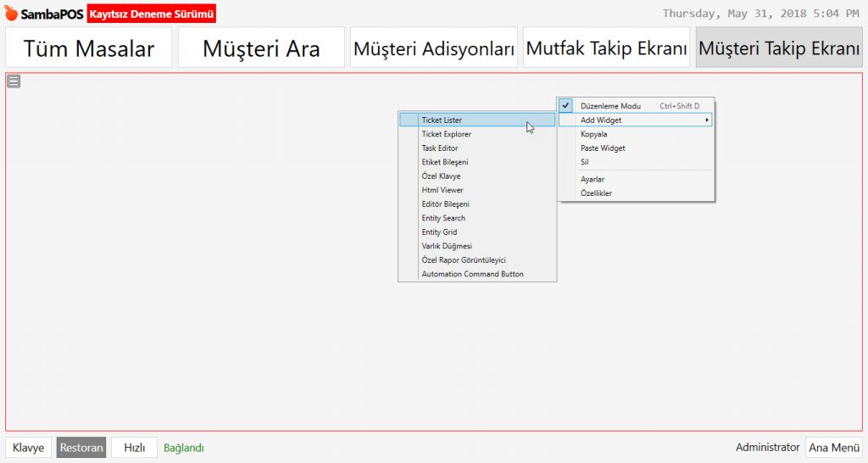
Task: Select Ticket Lister from widget list
Action: click(x=442, y=120)
